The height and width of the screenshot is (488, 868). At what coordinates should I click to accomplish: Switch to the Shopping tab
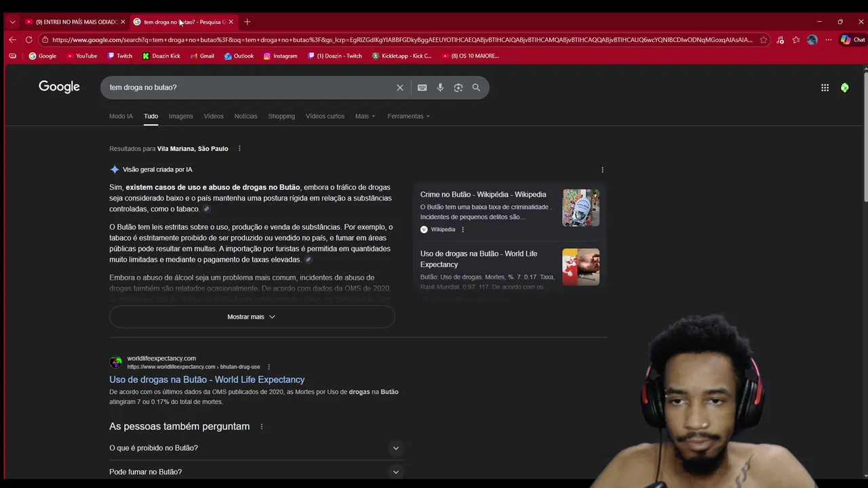tap(281, 116)
